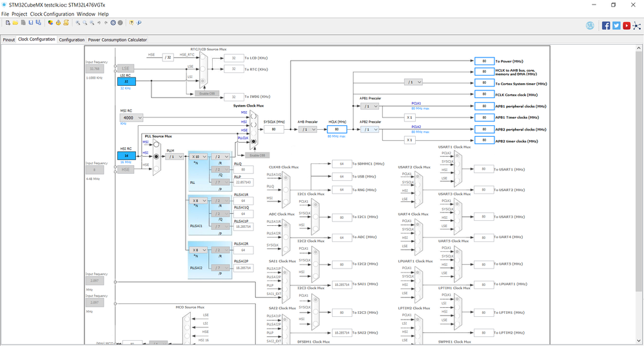Click the Generate Report scroll icon
This screenshot has width=644, height=346.
coord(66,23)
